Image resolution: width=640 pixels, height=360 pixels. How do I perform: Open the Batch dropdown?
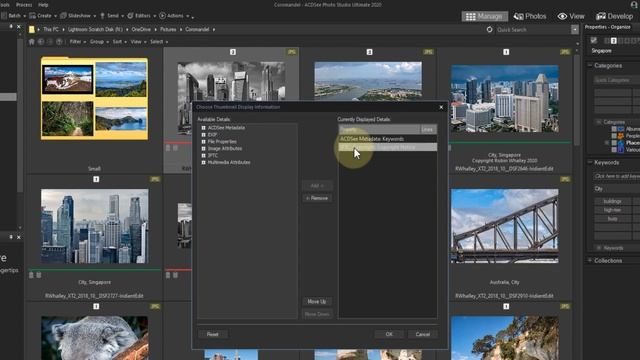pos(13,16)
